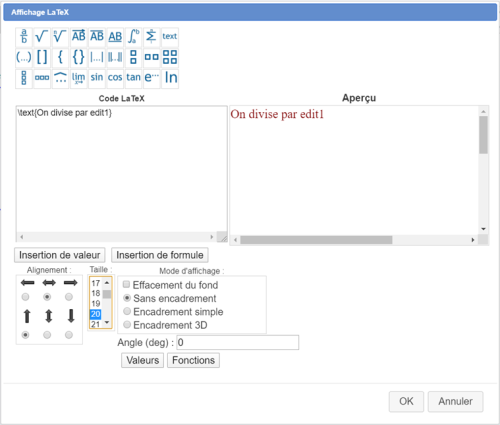Insert a fraction with the a/b icon
Image resolution: width=500 pixels, height=425 pixels.
coord(24,37)
